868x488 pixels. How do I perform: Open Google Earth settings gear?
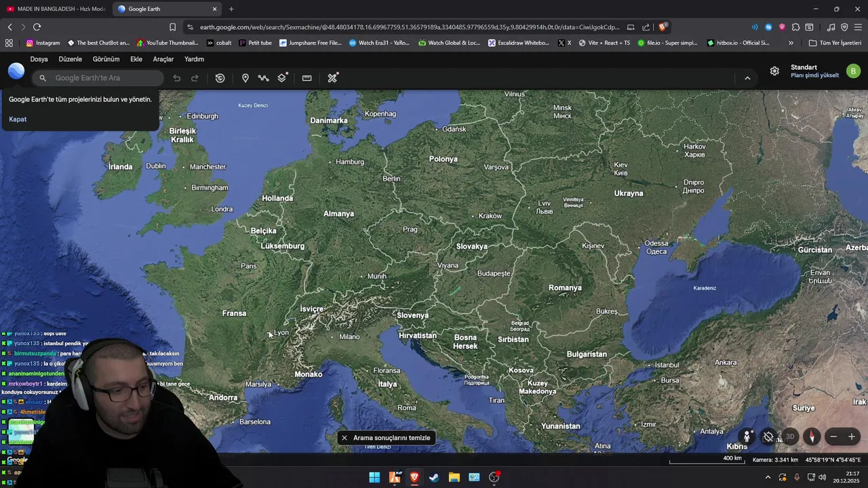774,71
